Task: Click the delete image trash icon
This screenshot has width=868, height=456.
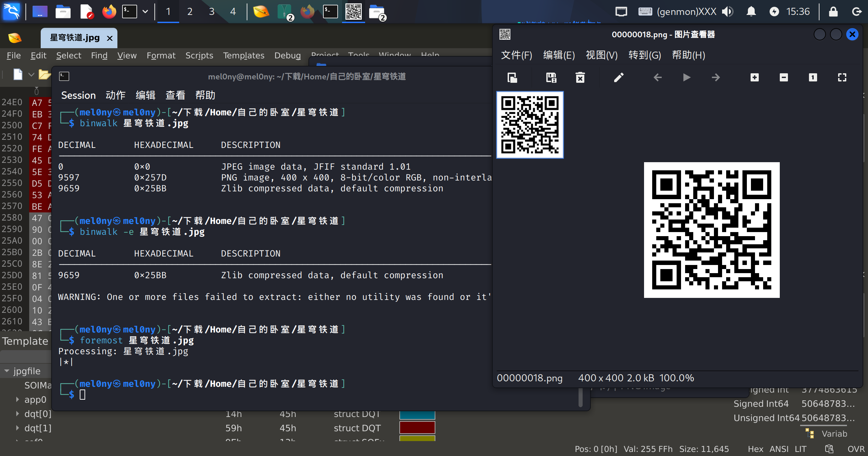Action: coord(580,78)
